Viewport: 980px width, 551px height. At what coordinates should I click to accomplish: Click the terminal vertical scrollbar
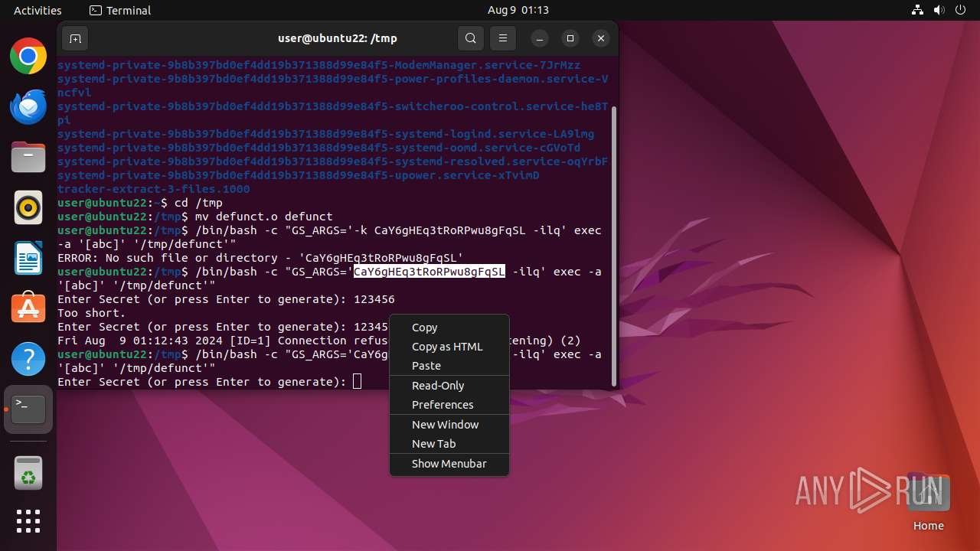tap(613, 245)
